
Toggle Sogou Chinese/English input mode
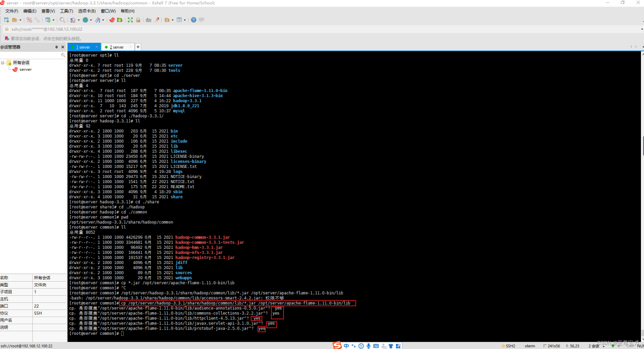(346, 346)
